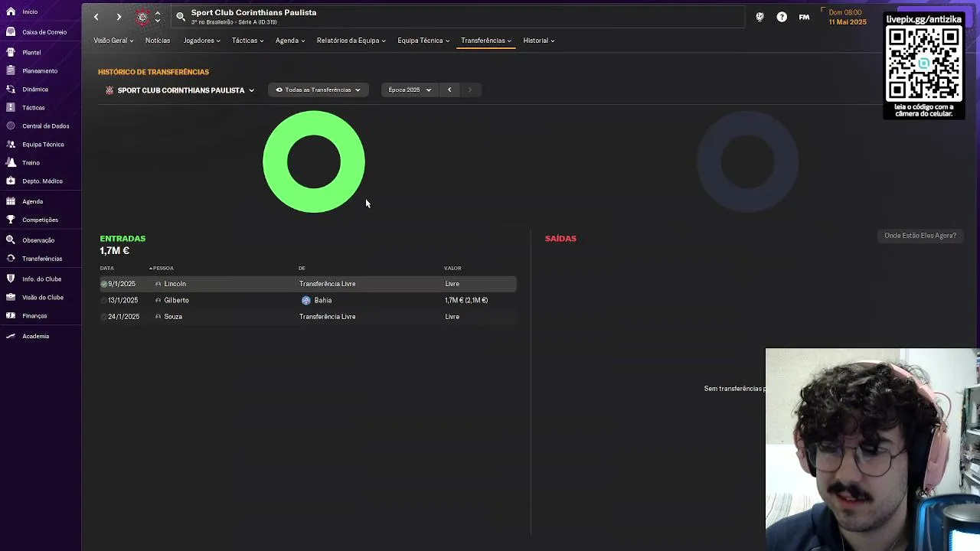Click Onde Estão Eles Agora? button
The image size is (980, 551).
920,236
